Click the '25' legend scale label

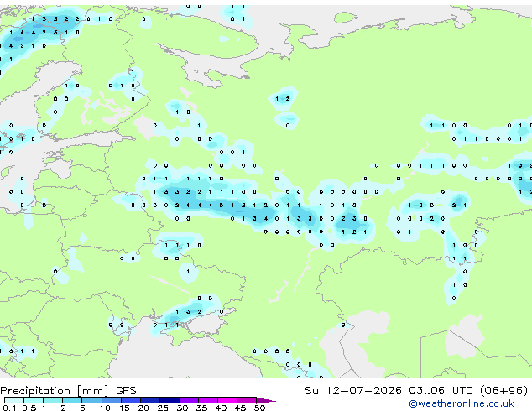click(x=163, y=408)
